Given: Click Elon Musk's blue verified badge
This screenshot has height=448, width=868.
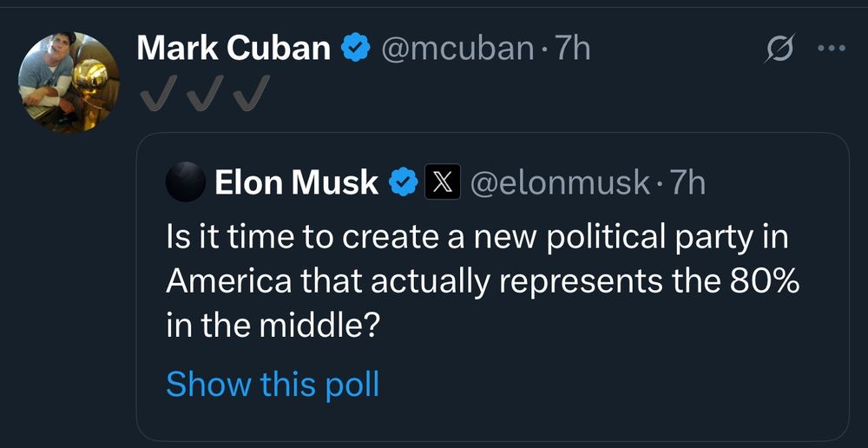Looking at the screenshot, I should 404,183.
